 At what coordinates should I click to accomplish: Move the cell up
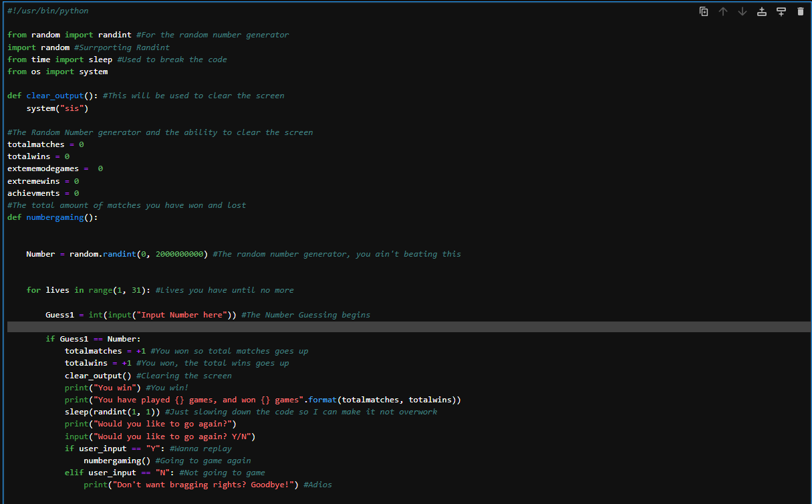coord(722,11)
